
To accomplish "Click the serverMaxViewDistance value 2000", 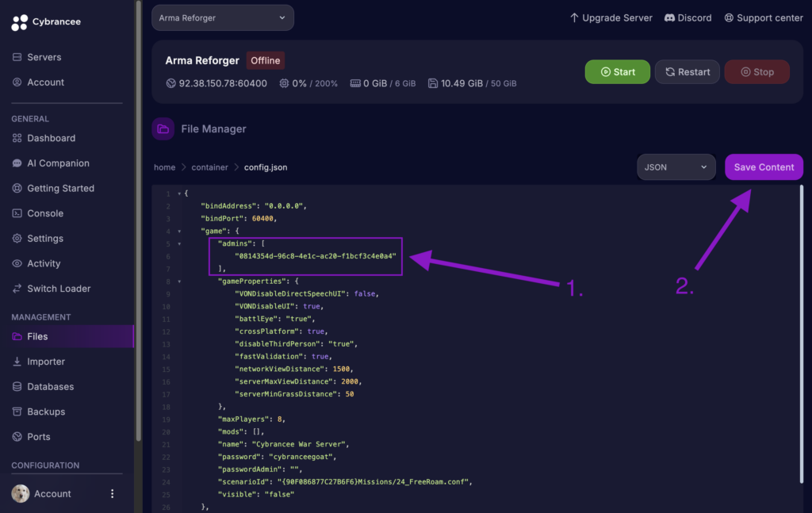I will [350, 381].
